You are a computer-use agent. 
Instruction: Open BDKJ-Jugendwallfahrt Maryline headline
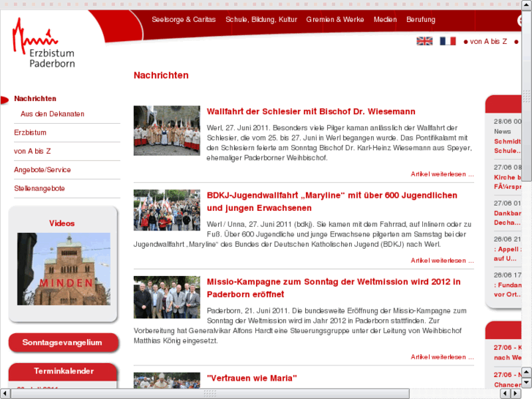pos(331,201)
